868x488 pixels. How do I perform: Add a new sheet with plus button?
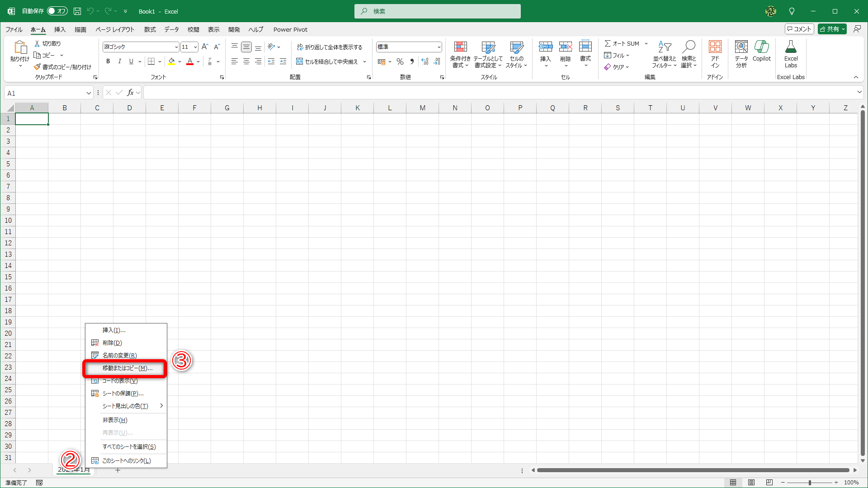(x=118, y=470)
